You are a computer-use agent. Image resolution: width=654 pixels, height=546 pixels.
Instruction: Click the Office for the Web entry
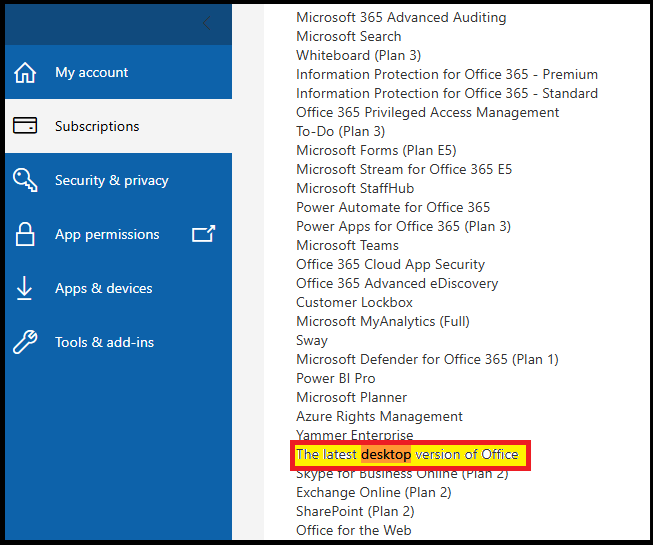pos(354,530)
